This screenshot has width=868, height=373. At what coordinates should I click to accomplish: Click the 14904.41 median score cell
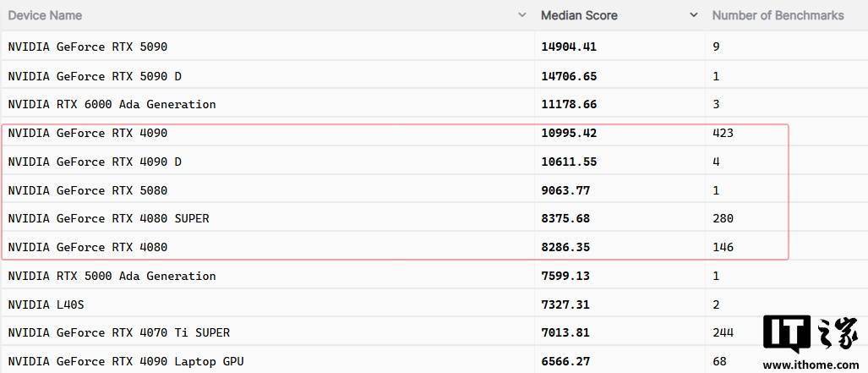point(569,47)
